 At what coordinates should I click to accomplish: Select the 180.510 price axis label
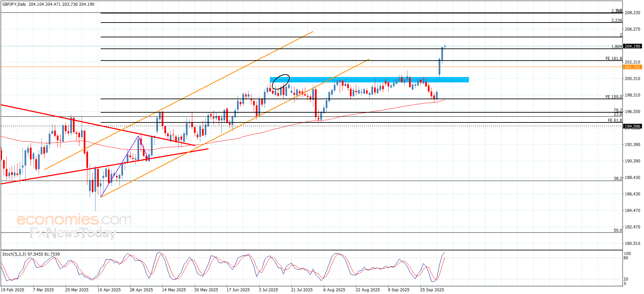632,244
